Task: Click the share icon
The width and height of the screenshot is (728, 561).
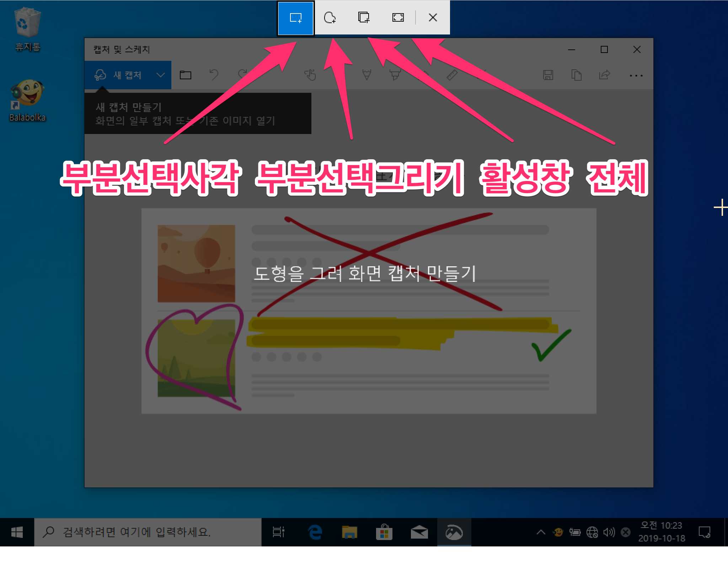Action: tap(604, 75)
